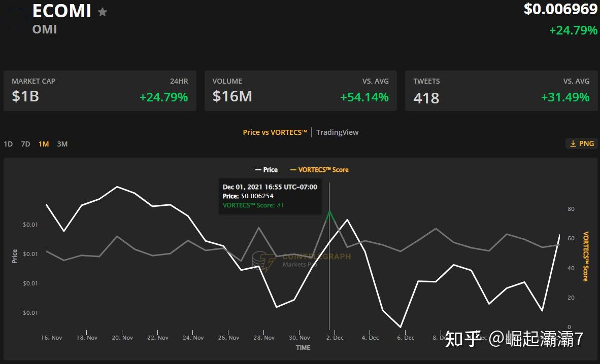Click the 60 mark on VORTECS axis
This screenshot has width=600, height=364.
coord(571,238)
